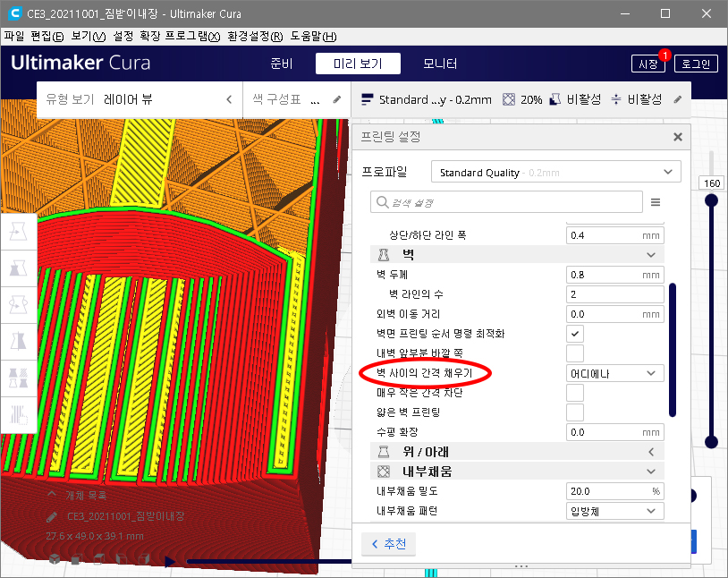728x578 pixels.
Task: Expand the 위 / 아래 section
Action: (x=651, y=452)
